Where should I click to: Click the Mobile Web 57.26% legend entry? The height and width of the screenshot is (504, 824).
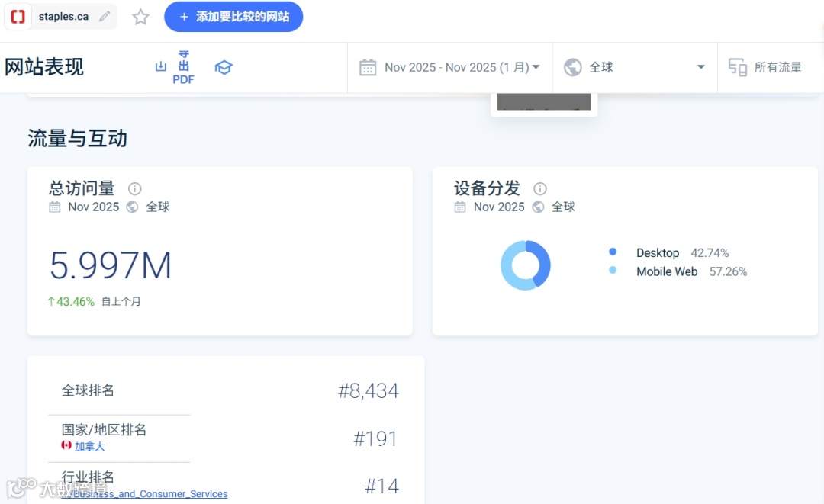pyautogui.click(x=691, y=272)
